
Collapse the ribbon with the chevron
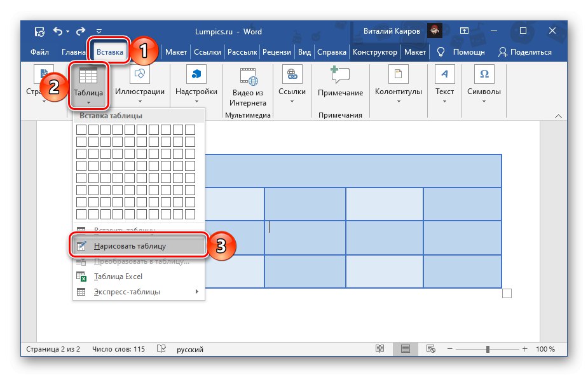pos(558,116)
